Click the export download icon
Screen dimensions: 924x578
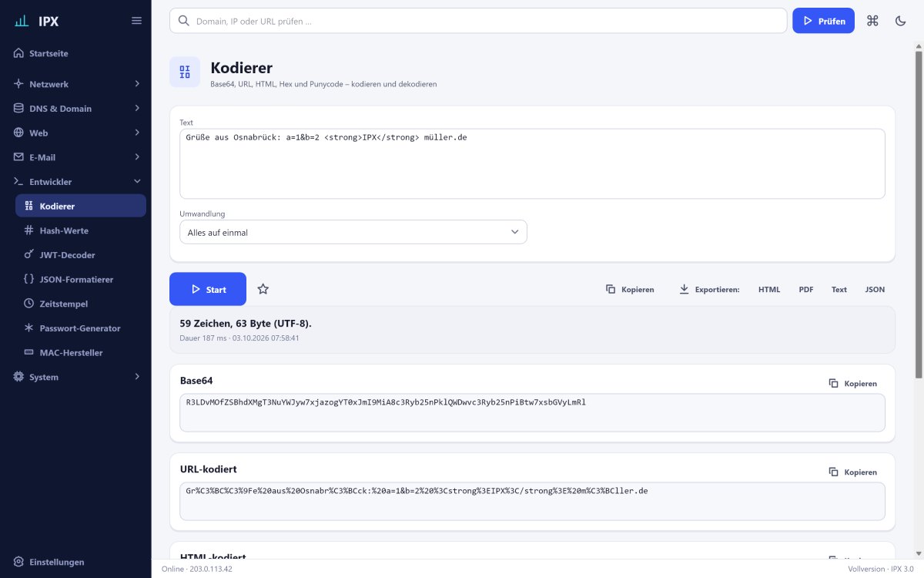[x=684, y=289]
